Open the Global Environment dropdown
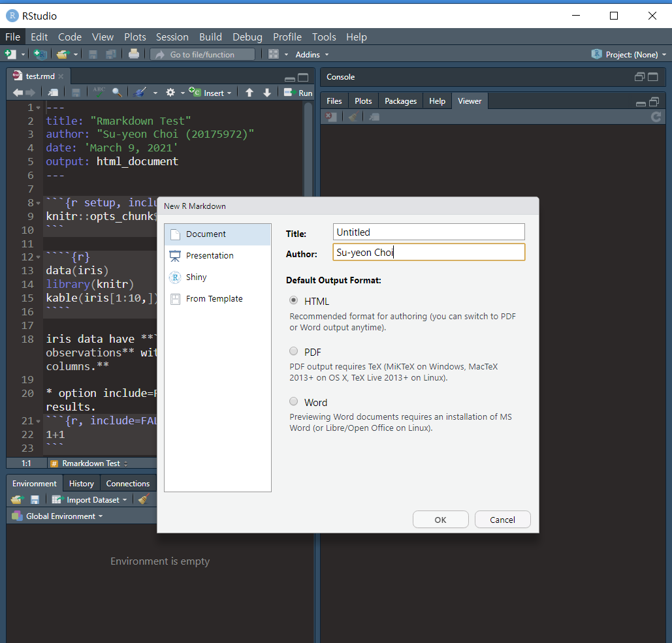672x643 pixels. coord(58,516)
